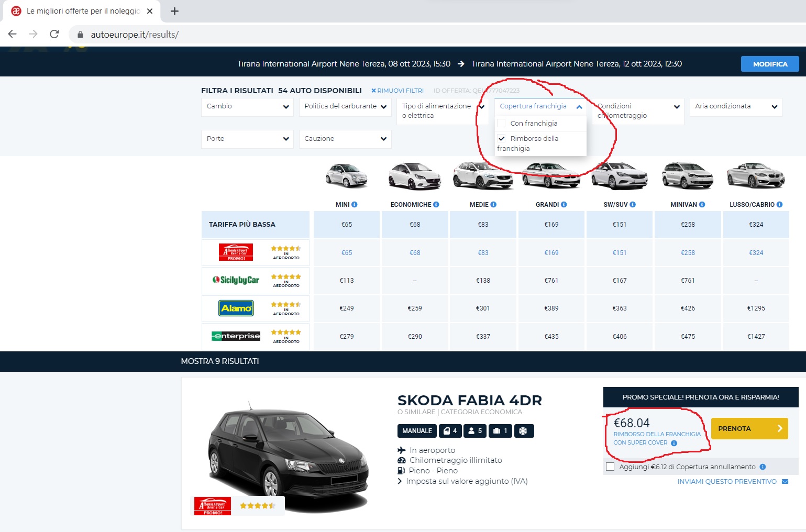Select the Medie car image
This screenshot has height=532, width=806.
(483, 175)
